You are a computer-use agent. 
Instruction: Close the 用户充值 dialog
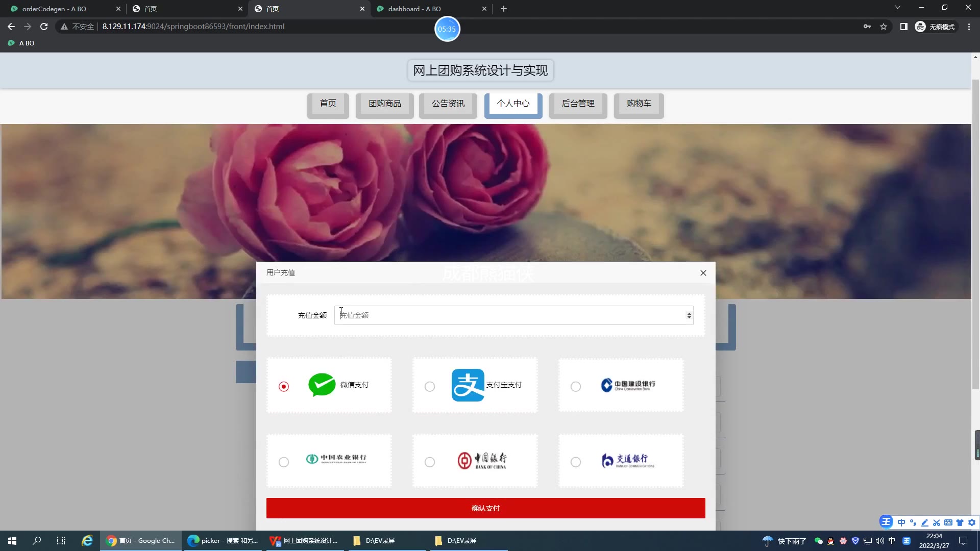tap(703, 273)
